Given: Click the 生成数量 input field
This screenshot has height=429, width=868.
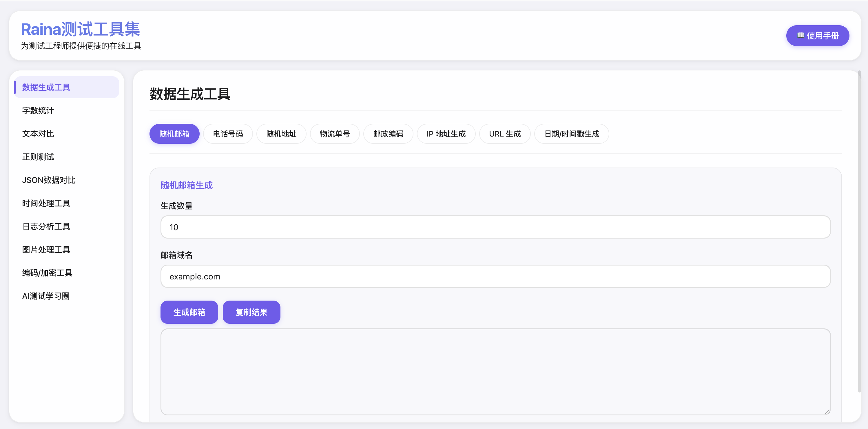Looking at the screenshot, I should tap(495, 227).
